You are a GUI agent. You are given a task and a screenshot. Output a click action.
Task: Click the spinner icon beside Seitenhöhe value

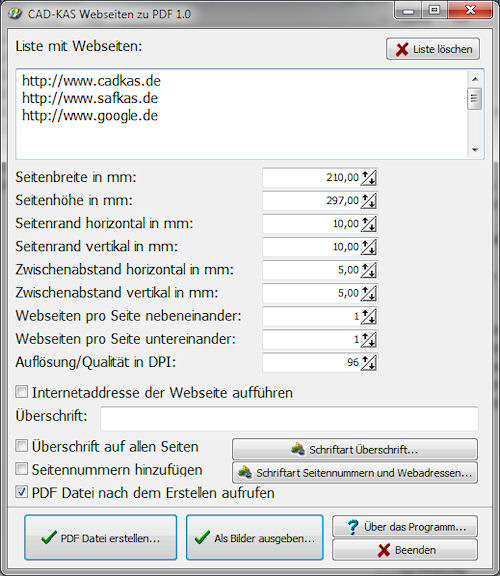(x=368, y=201)
